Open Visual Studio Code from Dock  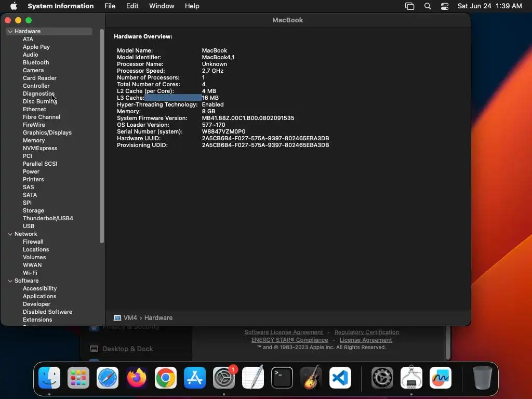pyautogui.click(x=340, y=378)
